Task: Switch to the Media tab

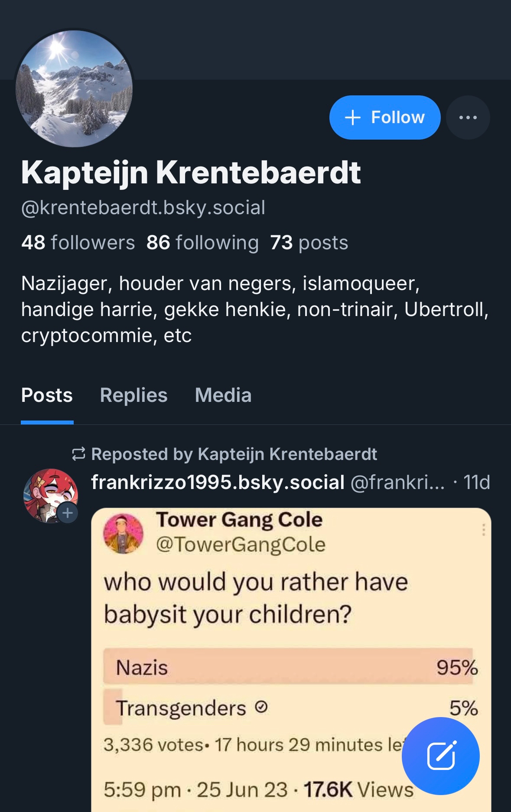Action: tap(223, 395)
